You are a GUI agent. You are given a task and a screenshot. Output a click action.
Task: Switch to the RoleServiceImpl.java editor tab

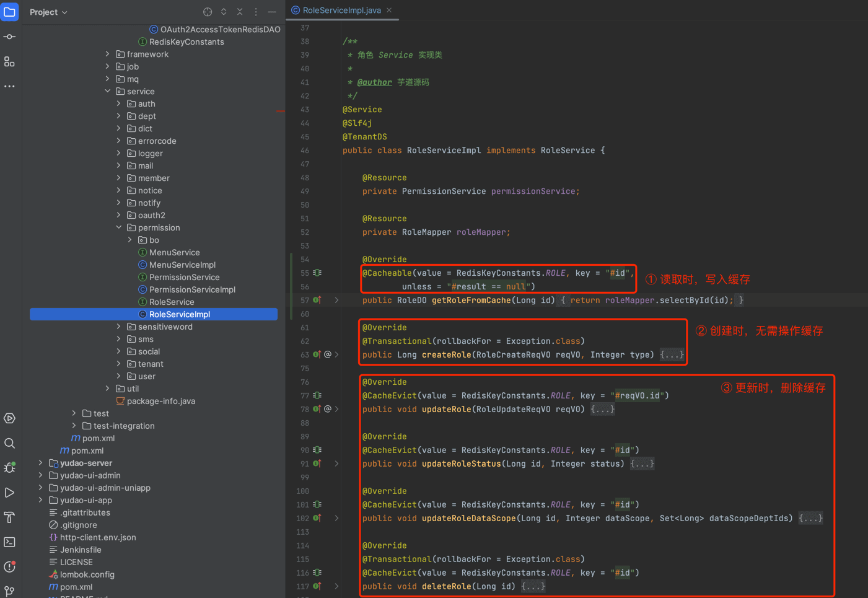[x=341, y=10]
